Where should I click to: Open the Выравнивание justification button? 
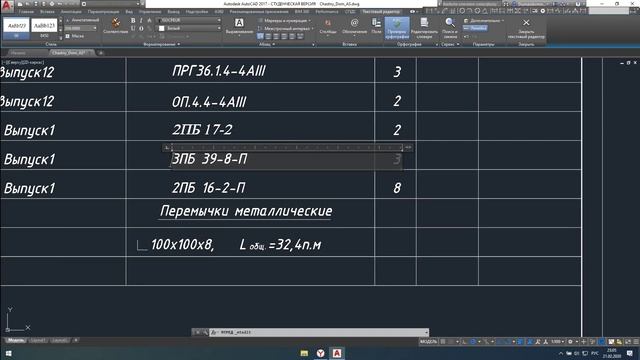239,26
